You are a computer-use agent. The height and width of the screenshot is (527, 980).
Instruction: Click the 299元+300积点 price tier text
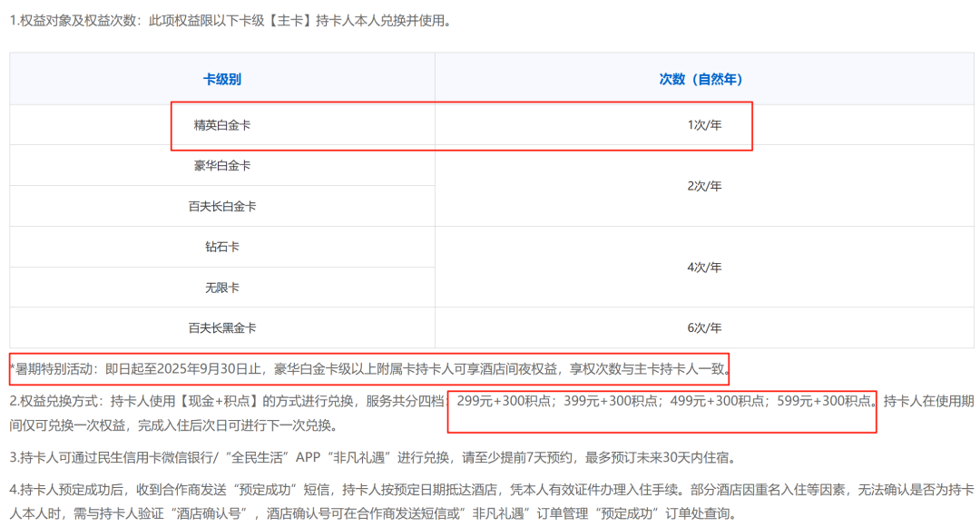pyautogui.click(x=504, y=401)
